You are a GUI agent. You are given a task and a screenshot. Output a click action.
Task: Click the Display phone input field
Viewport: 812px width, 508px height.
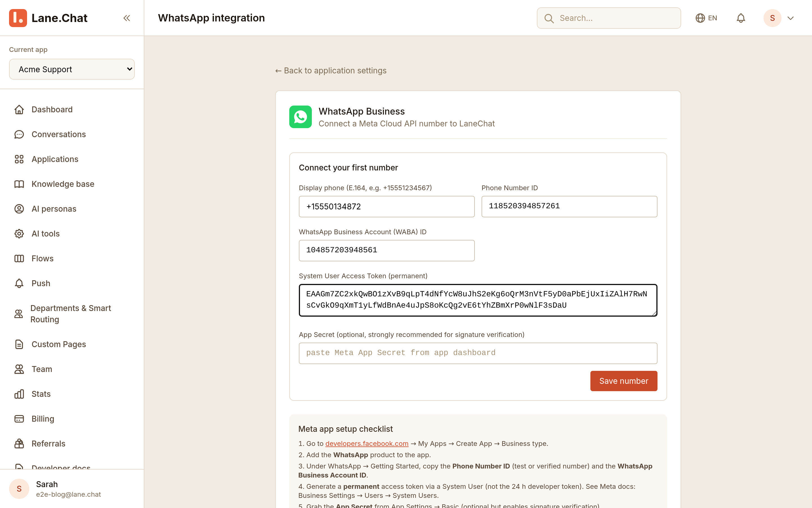click(x=387, y=207)
